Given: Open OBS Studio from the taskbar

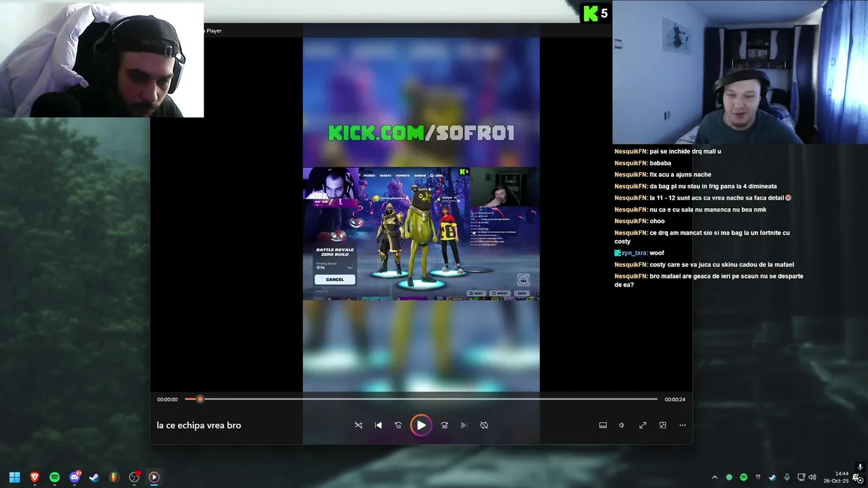Looking at the screenshot, I should (x=134, y=477).
